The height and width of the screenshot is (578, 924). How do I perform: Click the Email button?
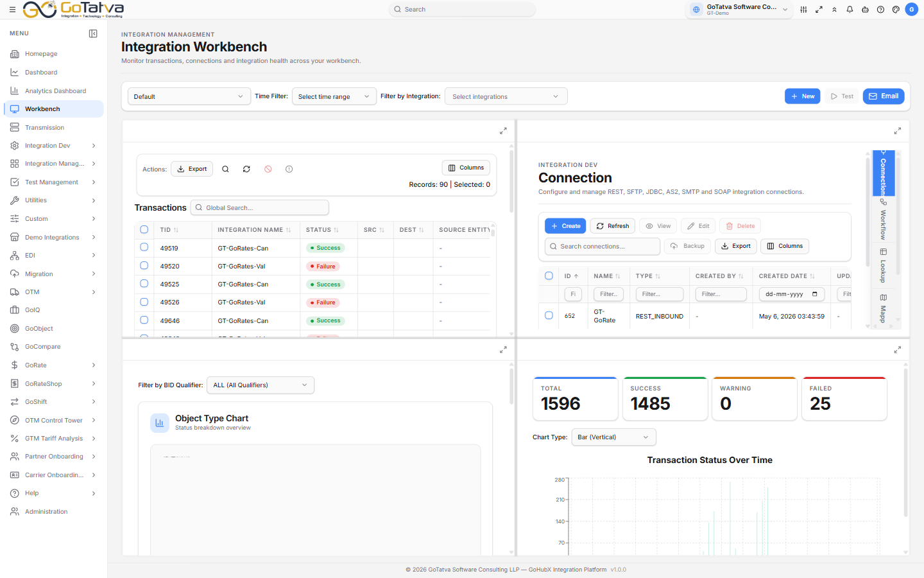coord(884,96)
